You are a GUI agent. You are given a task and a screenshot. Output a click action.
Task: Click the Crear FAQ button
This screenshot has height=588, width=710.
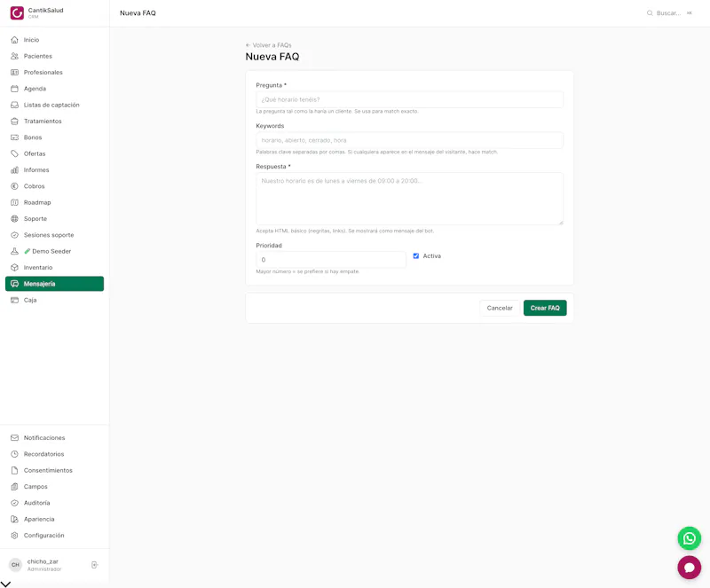[x=545, y=308]
